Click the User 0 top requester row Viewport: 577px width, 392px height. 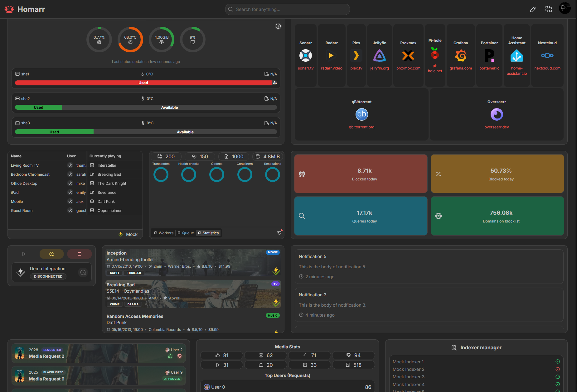(288, 387)
